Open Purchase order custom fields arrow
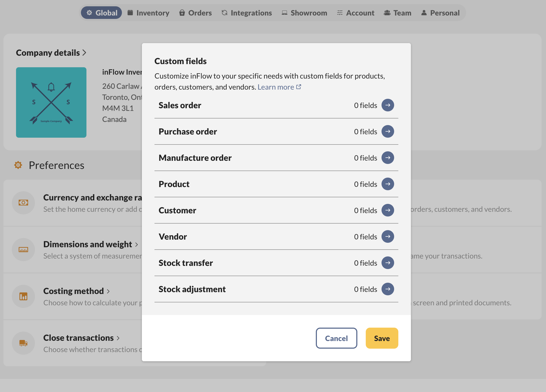Image resolution: width=546 pixels, height=392 pixels. (388, 131)
